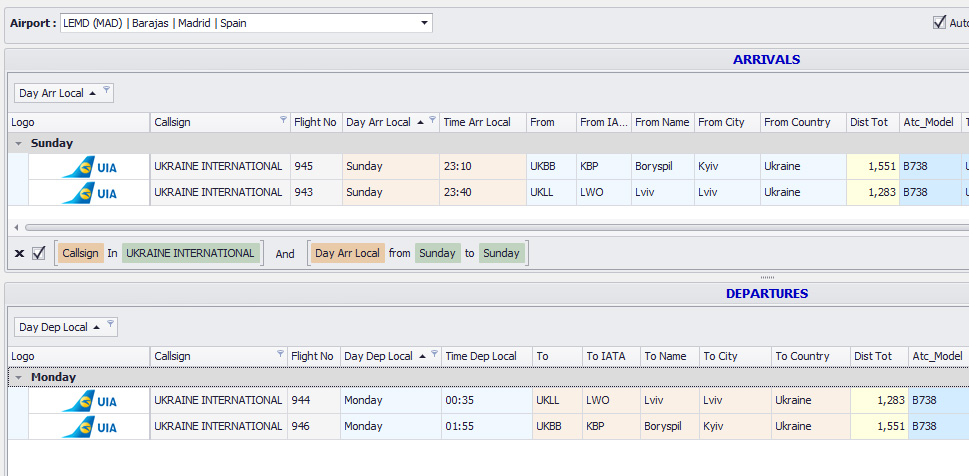This screenshot has height=476, width=969.
Task: Click UIA logo of arrival flight 943
Action: tap(89, 193)
